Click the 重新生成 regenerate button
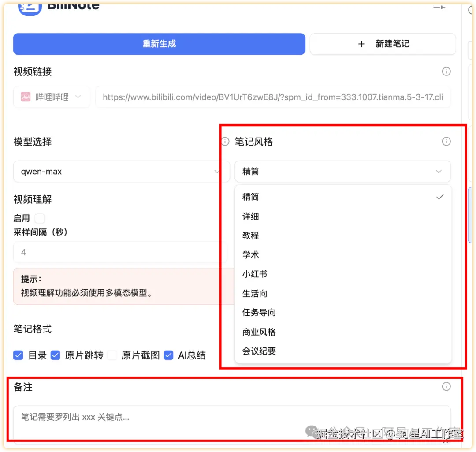The height and width of the screenshot is (452, 476). coord(159,44)
